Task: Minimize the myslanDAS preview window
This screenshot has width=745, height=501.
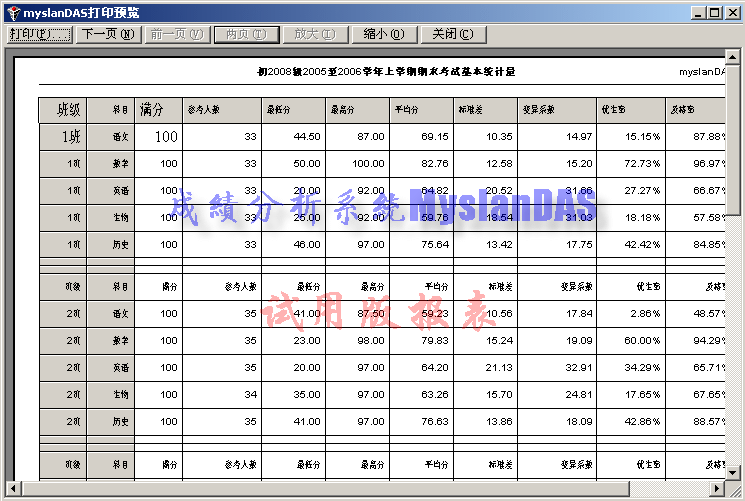Action: tap(698, 12)
